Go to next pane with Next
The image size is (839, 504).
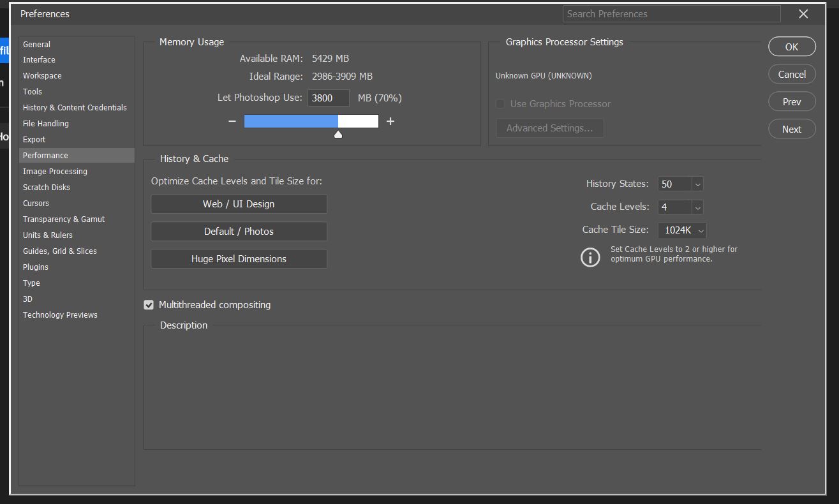[x=792, y=129]
